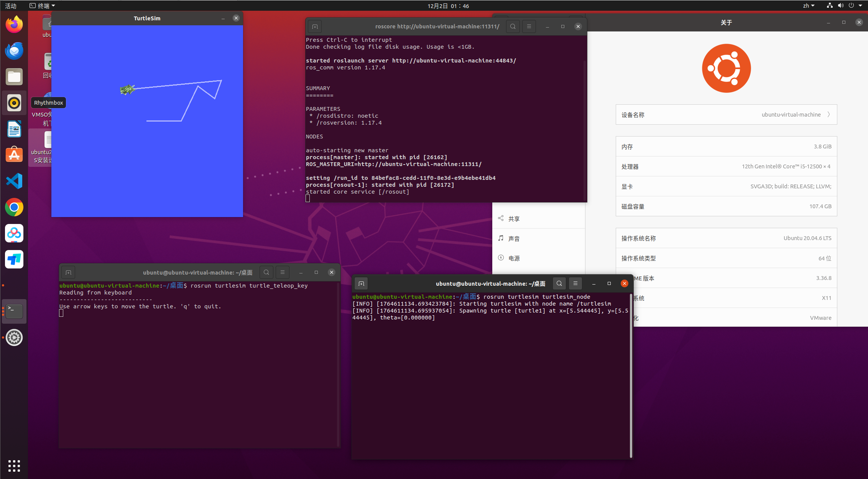Open Google Chrome from the dock
The width and height of the screenshot is (868, 479).
pos(14,207)
